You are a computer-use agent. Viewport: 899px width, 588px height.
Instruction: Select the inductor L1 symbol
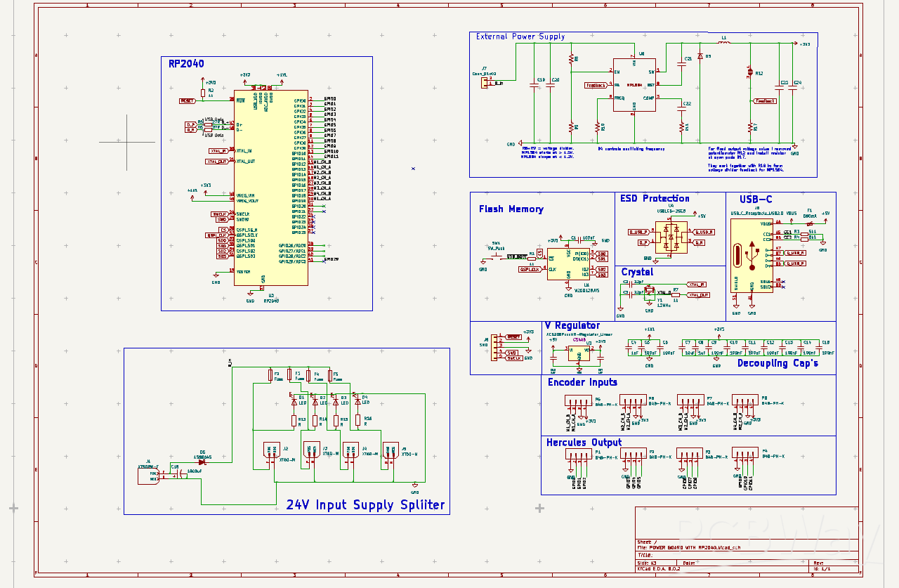724,43
